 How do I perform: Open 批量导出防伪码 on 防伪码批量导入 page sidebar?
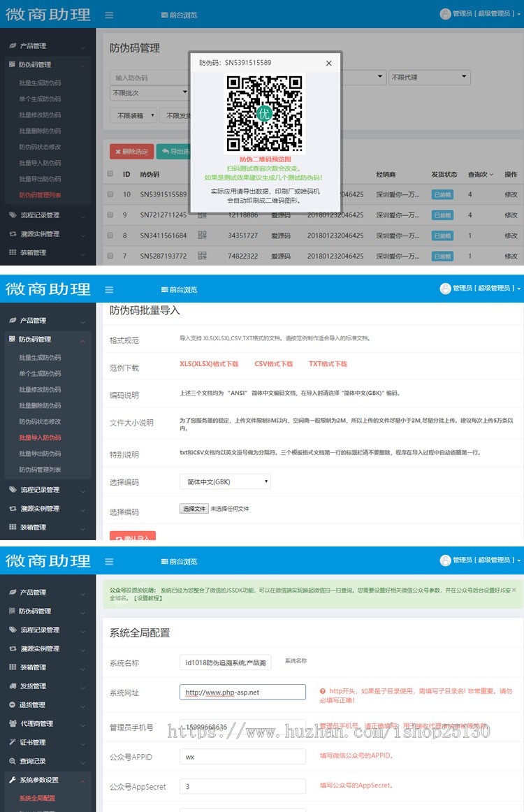[40, 454]
